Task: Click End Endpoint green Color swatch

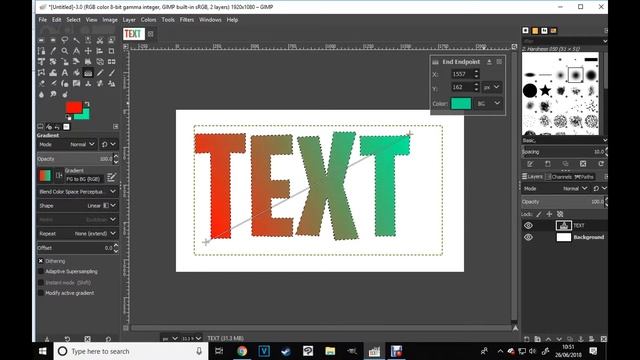Action: (461, 103)
